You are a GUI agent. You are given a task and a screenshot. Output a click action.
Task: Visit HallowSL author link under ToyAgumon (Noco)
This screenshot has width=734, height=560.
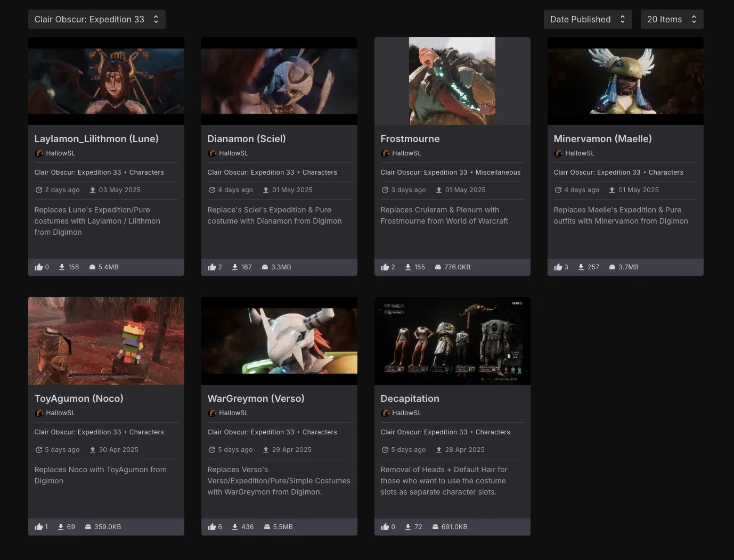60,413
